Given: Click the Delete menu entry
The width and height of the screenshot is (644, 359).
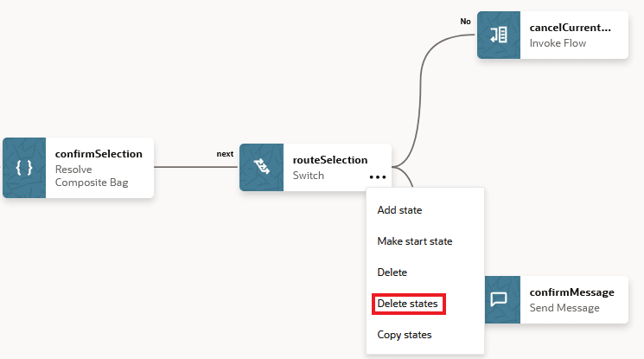Looking at the screenshot, I should click(x=392, y=272).
